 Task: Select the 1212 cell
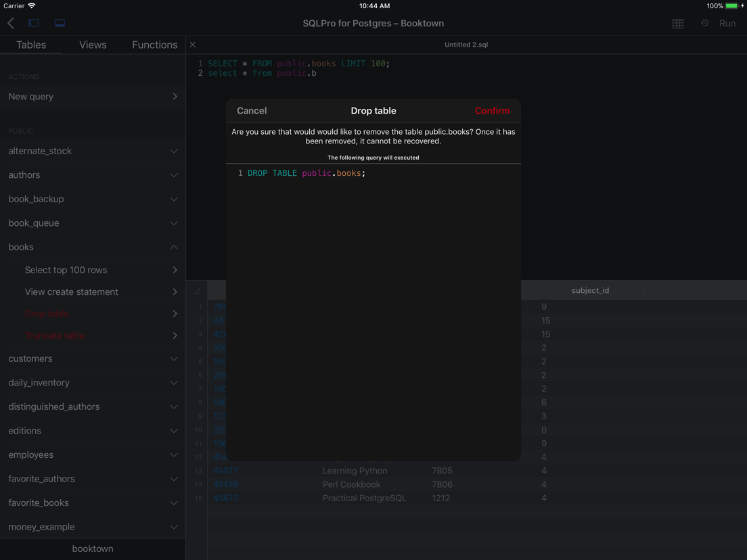440,498
